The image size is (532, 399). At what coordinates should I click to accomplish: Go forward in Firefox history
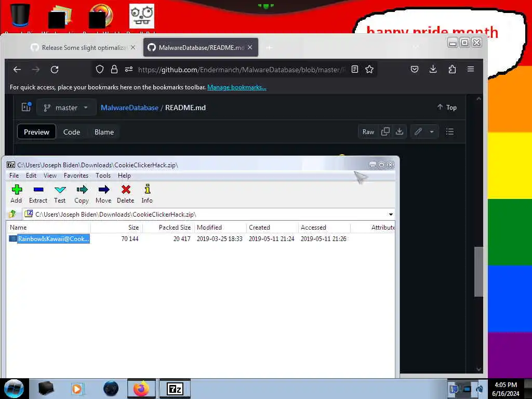coord(36,70)
